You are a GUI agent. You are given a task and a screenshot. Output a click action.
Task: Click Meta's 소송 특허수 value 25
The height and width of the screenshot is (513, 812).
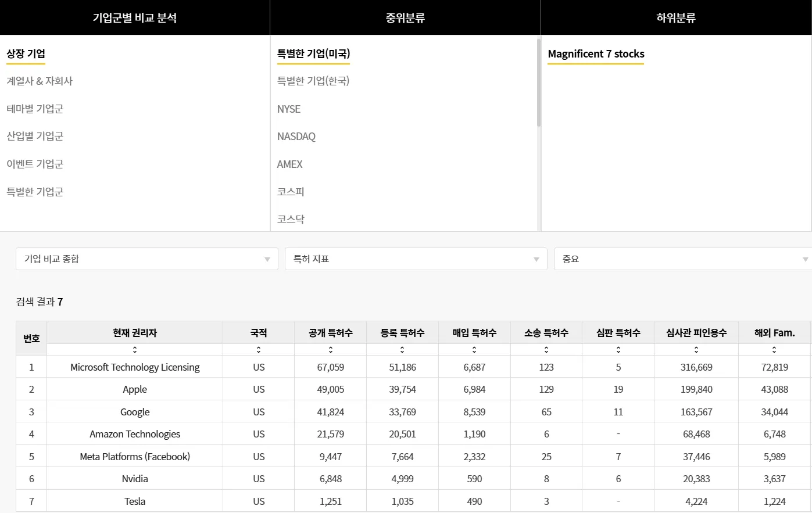[x=546, y=457]
